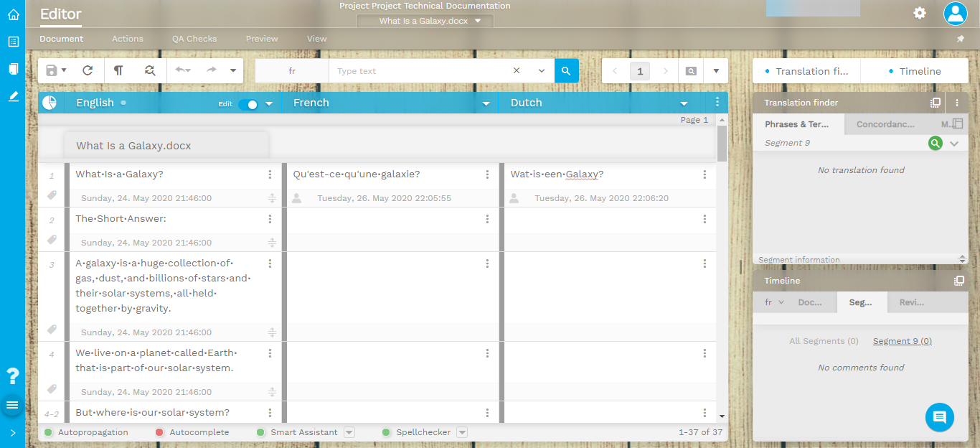Toggle the Autocomplete status indicator

tap(160, 432)
